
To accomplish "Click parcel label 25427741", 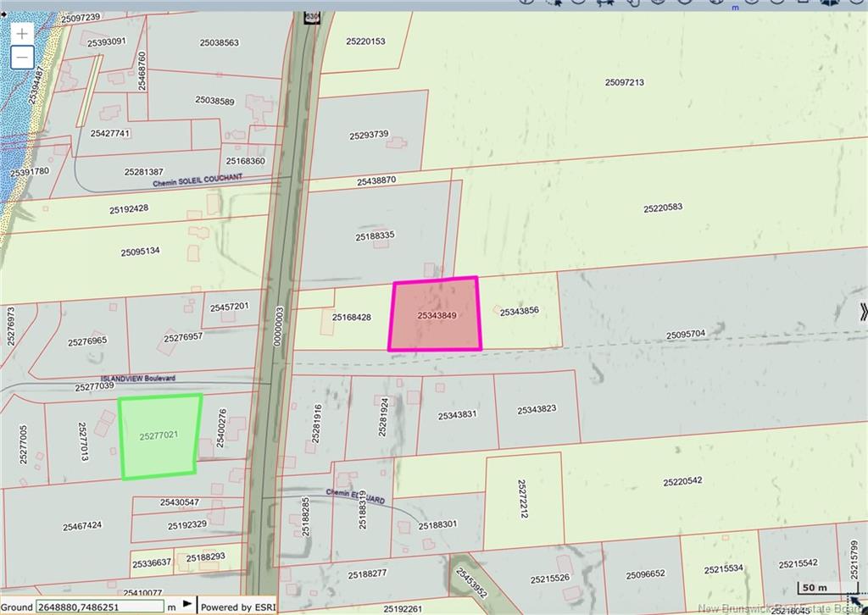I will pos(110,133).
